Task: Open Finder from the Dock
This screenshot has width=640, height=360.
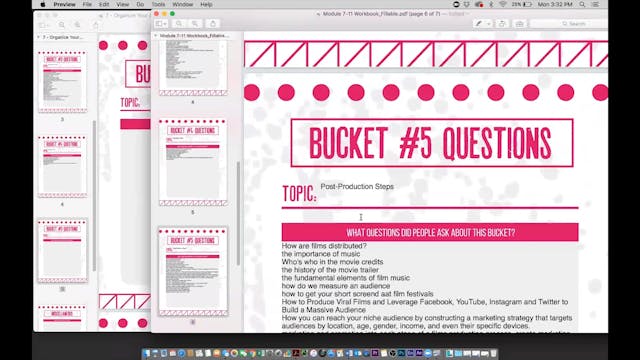Action: (x=146, y=353)
